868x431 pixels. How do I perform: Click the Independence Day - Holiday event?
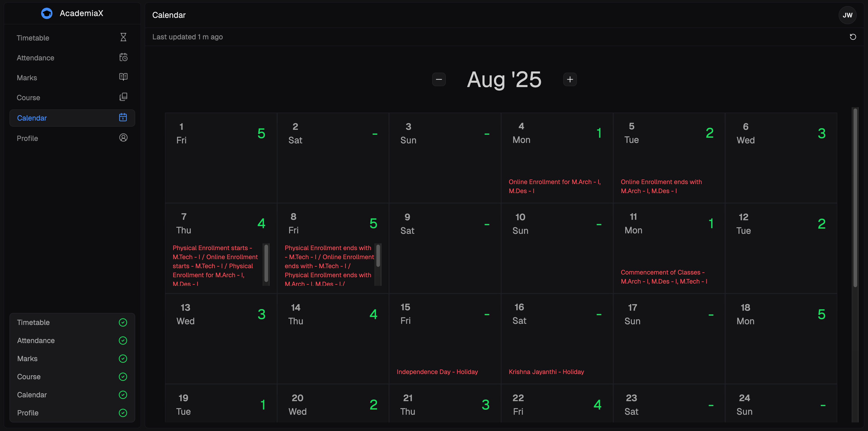point(437,372)
